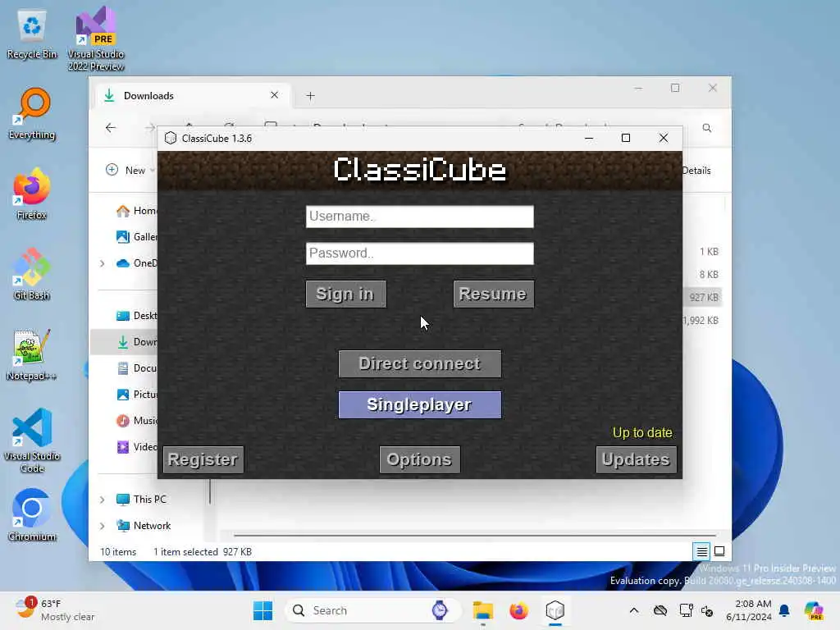Open the Register button
This screenshot has width=840, height=630.
pyautogui.click(x=203, y=459)
